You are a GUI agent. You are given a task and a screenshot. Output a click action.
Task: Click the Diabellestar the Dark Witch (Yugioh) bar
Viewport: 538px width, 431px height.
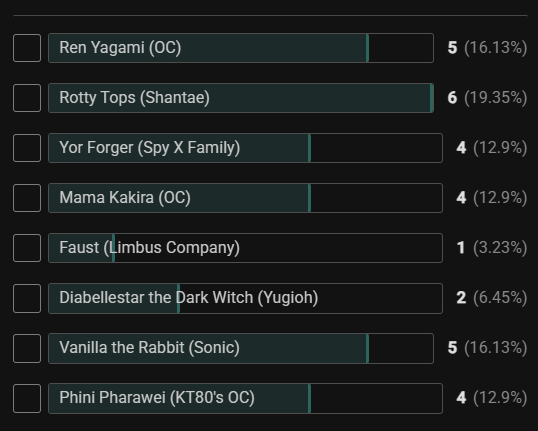(x=245, y=298)
